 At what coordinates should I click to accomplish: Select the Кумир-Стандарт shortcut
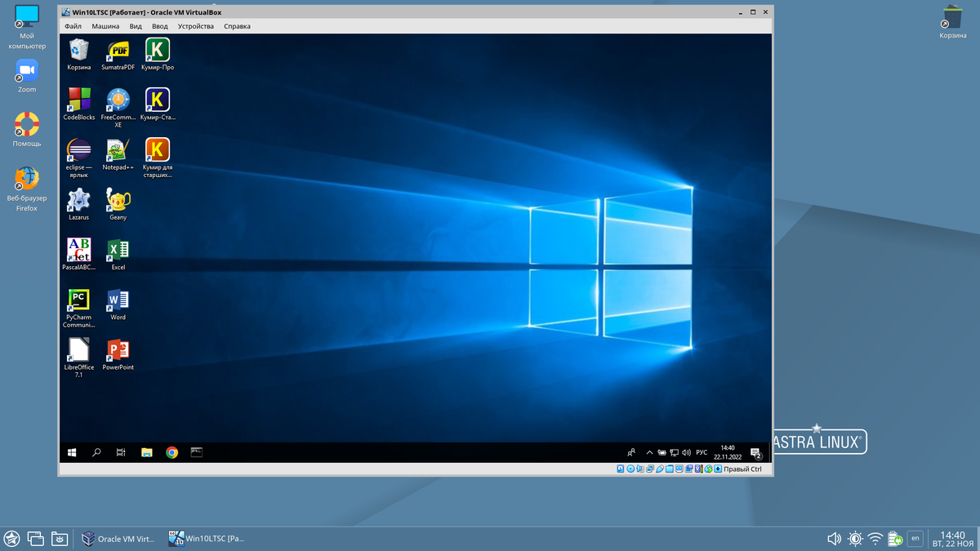[158, 104]
